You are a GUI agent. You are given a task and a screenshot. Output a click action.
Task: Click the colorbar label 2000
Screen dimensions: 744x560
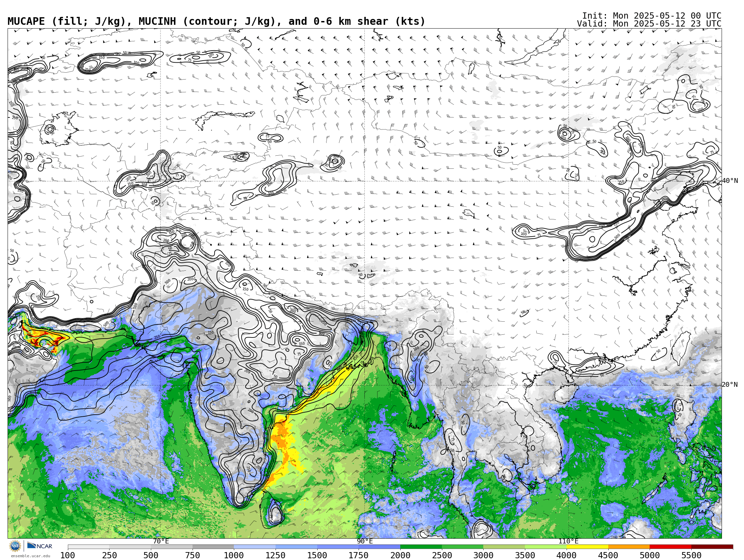[400, 556]
